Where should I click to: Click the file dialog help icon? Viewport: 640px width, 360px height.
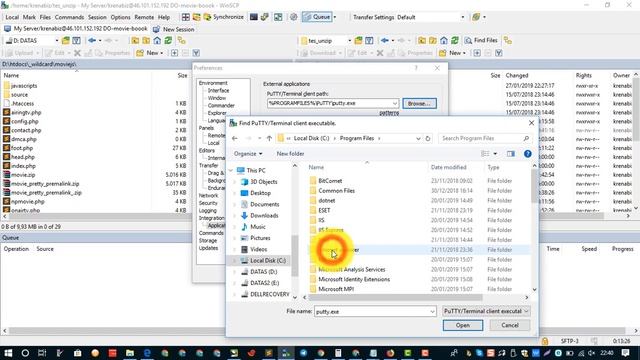[x=528, y=154]
